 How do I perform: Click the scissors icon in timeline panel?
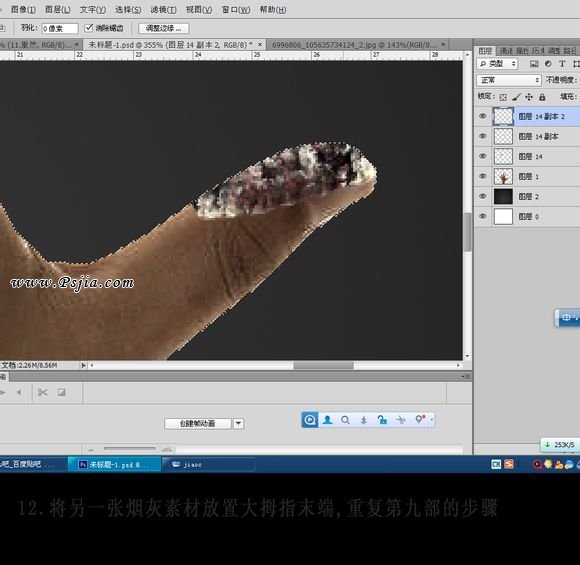tap(43, 392)
